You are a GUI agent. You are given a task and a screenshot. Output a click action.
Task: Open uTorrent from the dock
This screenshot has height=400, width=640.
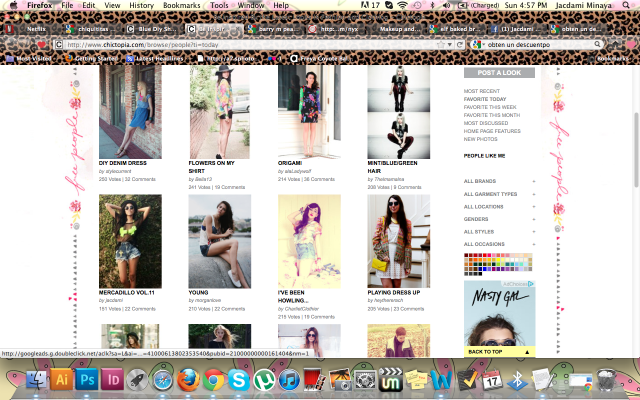coord(264,380)
